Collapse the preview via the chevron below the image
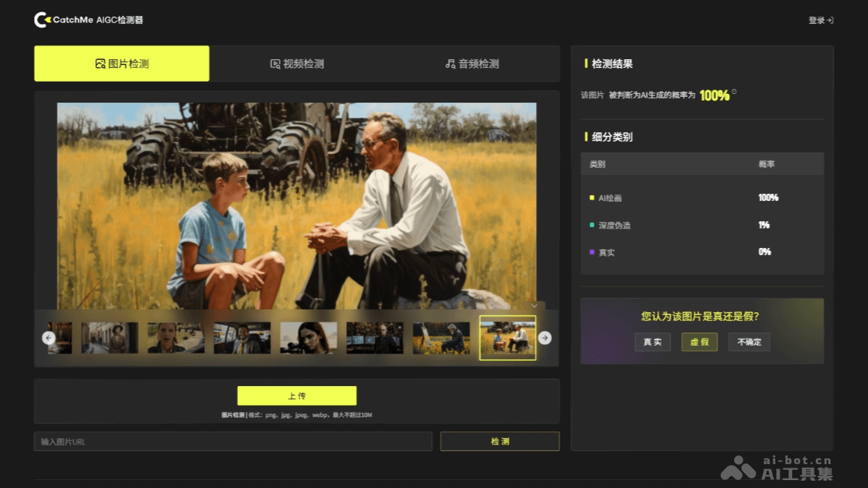 pyautogui.click(x=534, y=306)
